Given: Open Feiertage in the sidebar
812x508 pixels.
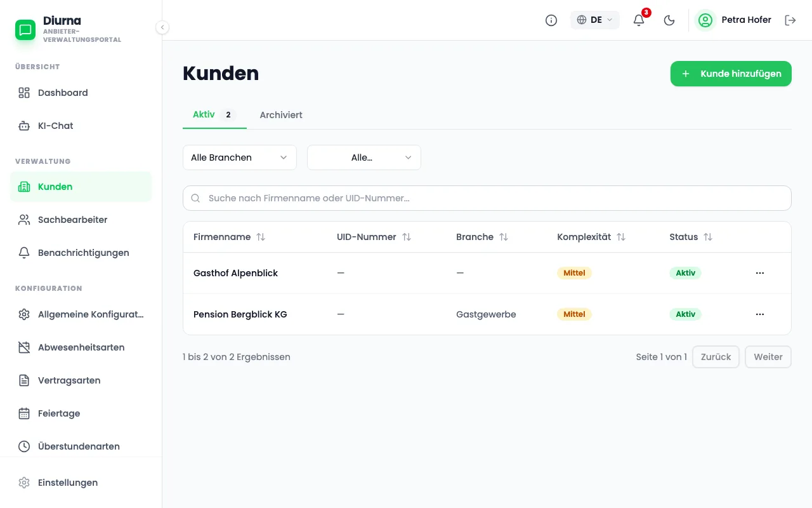Looking at the screenshot, I should tap(81, 413).
